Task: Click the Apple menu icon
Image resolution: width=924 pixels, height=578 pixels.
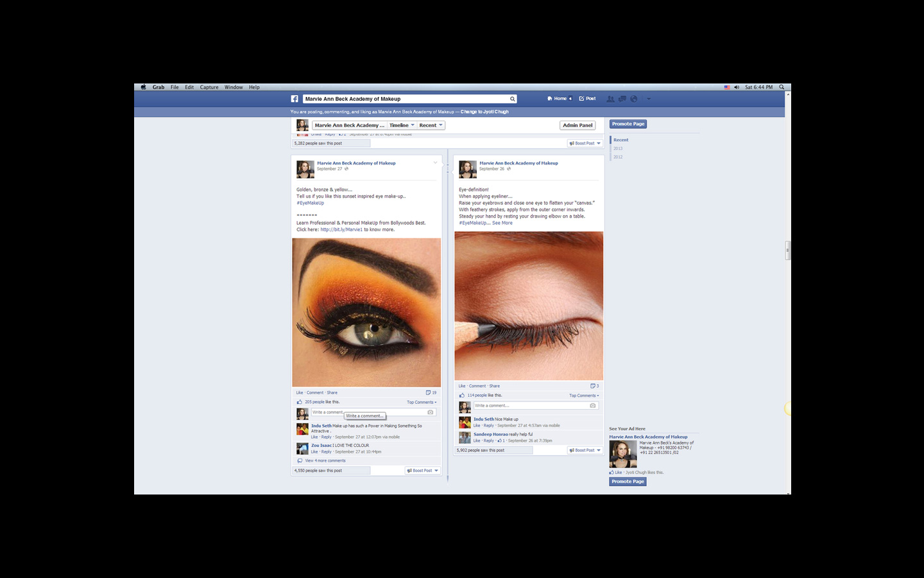Action: coord(143,87)
